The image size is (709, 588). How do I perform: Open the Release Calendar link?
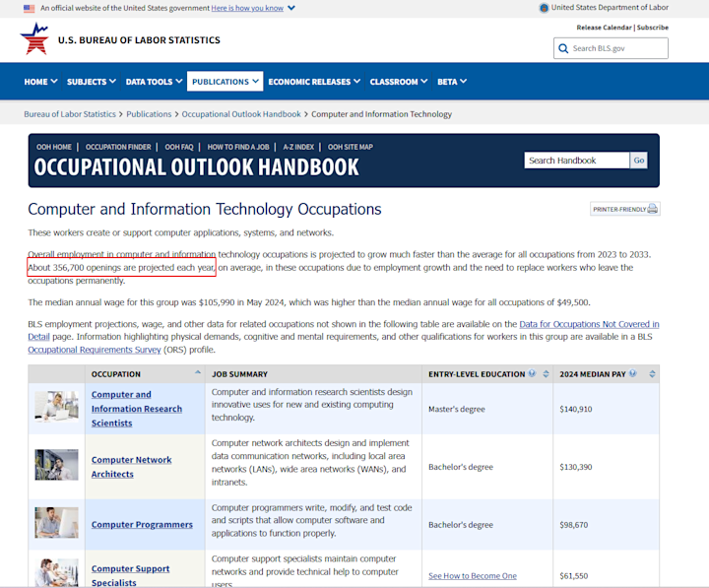[604, 28]
